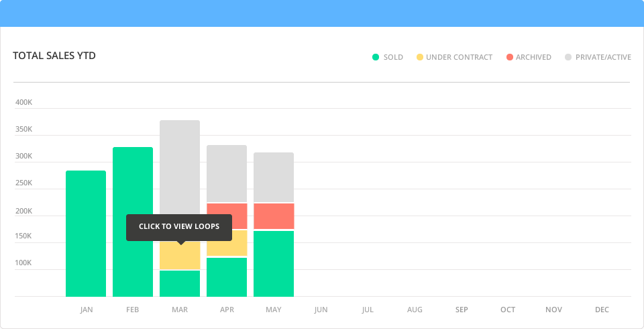644x329 pixels.
Task: Click April's red archived segment
Action: 227,216
